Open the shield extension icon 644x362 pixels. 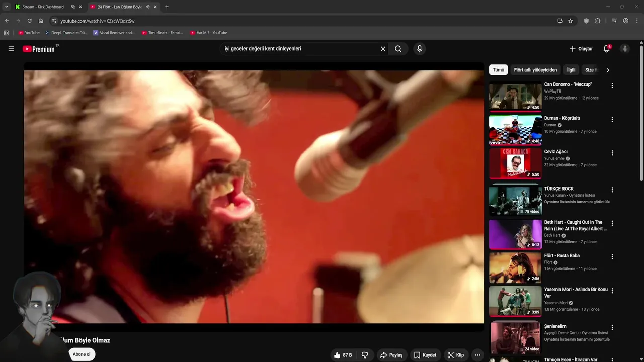click(586, 21)
